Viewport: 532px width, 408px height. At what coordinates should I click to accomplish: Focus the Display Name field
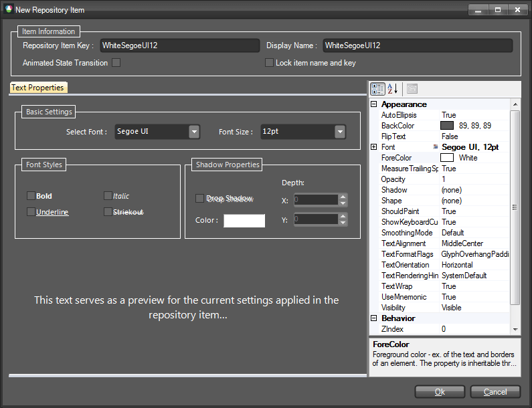tap(418, 45)
